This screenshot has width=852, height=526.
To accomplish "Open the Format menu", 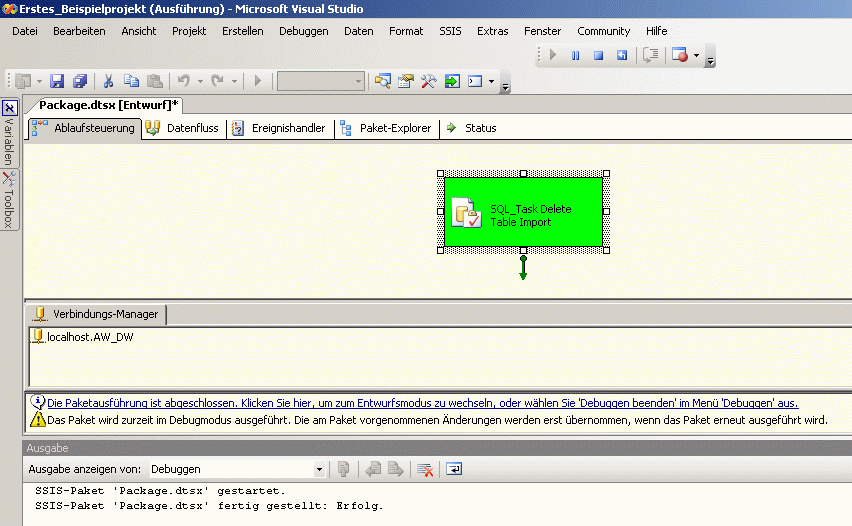I will [x=406, y=31].
